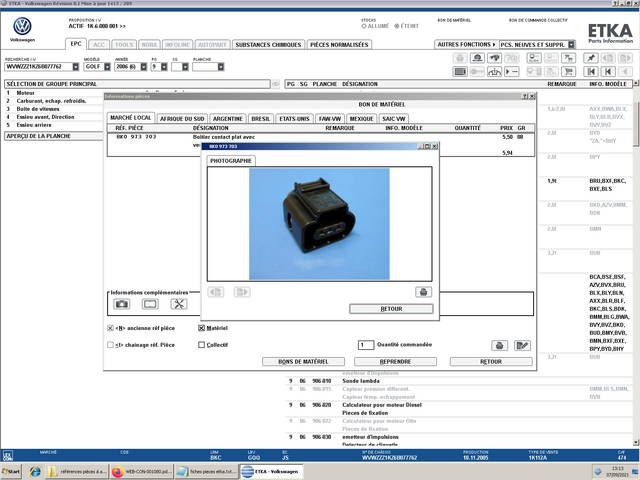
Task: Click the Quantité commandée input field
Action: pyautogui.click(x=366, y=345)
